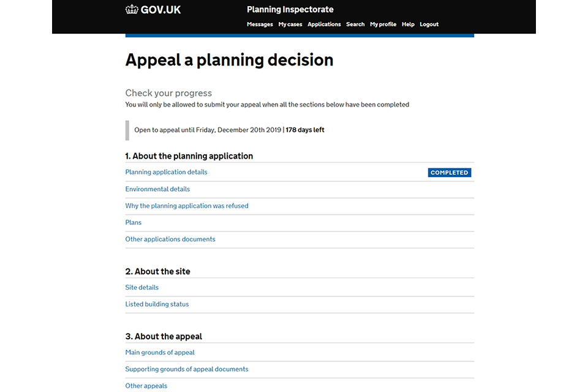Image resolution: width=588 pixels, height=392 pixels.
Task: Go to My cases
Action: pyautogui.click(x=290, y=24)
